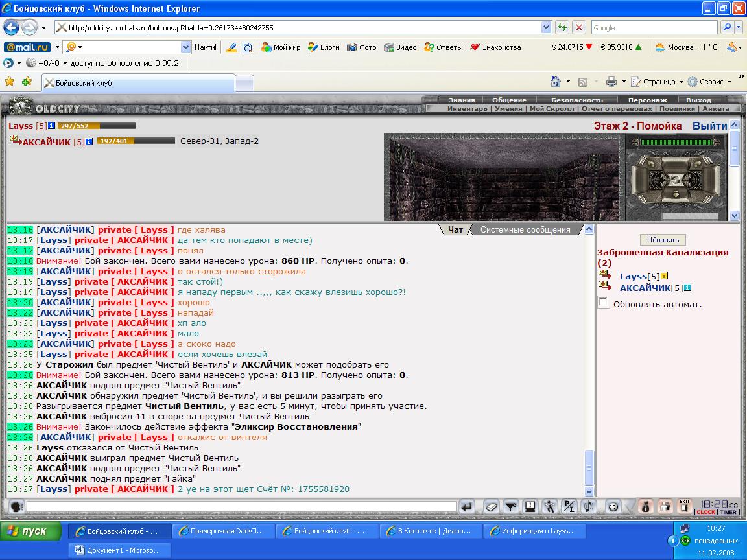The height and width of the screenshot is (560, 747).
Task: Expand the Страница menu dropdown
Action: click(681, 82)
